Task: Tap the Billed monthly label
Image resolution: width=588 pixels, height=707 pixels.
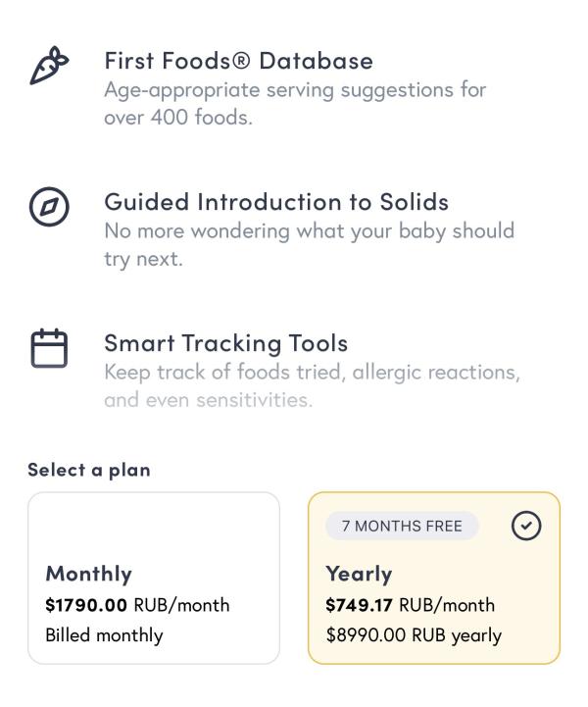Action: click(104, 635)
